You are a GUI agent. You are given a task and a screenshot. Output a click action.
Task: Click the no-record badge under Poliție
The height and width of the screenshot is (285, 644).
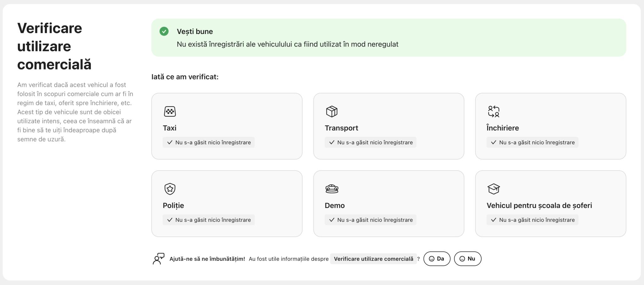point(208,220)
